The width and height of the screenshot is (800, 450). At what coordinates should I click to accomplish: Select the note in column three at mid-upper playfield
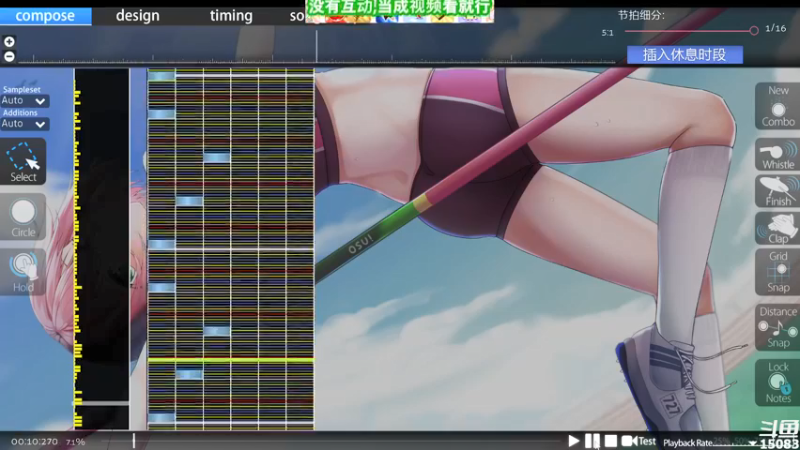tap(217, 158)
